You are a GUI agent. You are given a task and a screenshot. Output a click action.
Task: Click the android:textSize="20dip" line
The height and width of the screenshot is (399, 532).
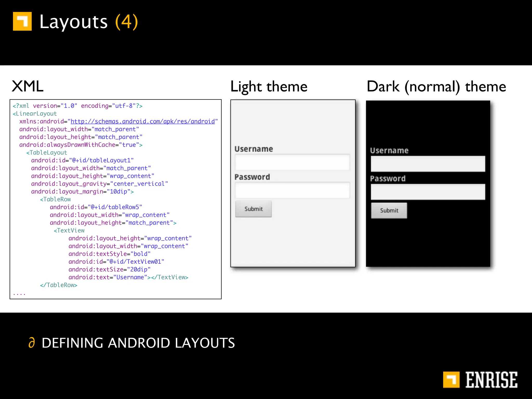[x=109, y=269]
